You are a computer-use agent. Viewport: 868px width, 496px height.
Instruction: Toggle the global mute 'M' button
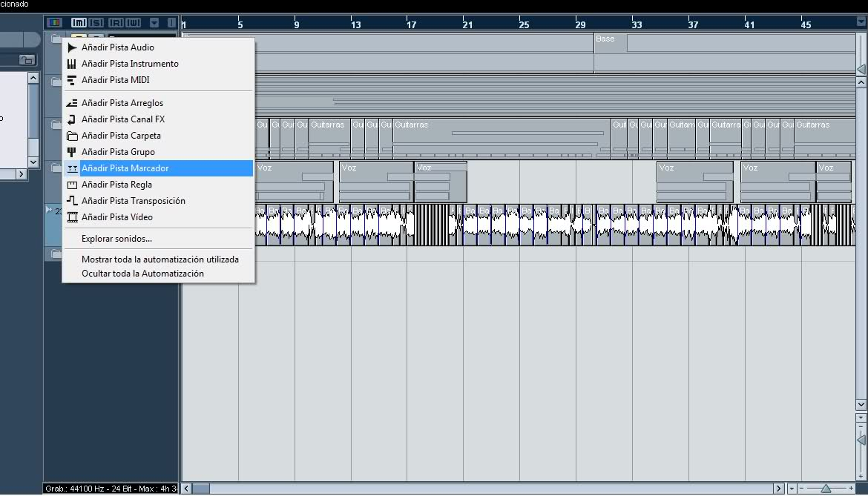79,23
